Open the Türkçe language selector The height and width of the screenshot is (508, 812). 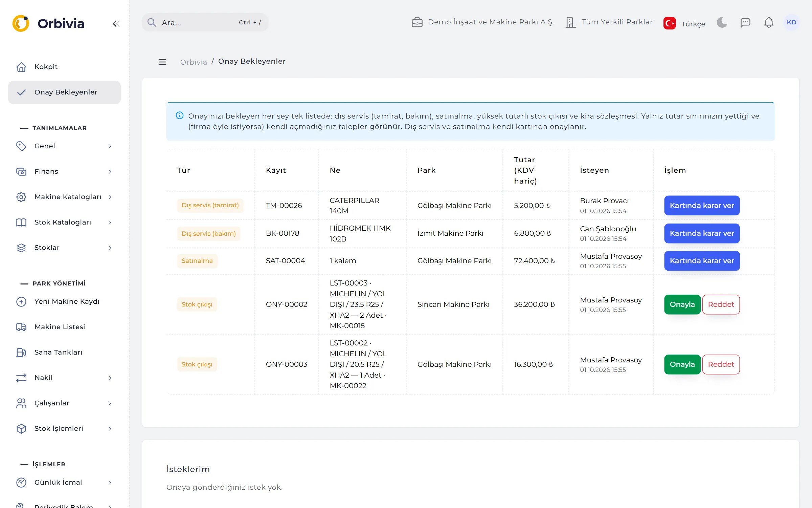(x=684, y=23)
